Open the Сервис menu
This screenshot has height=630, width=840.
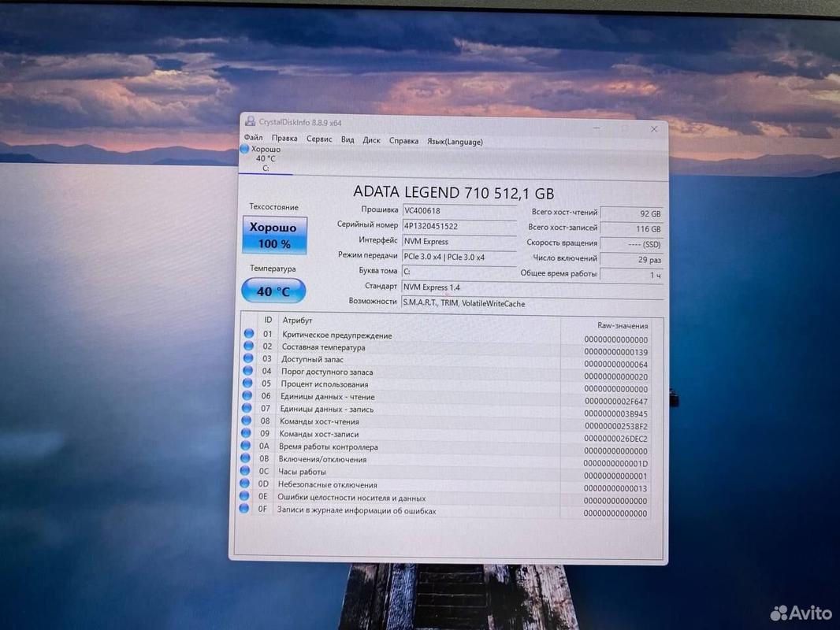(x=319, y=139)
